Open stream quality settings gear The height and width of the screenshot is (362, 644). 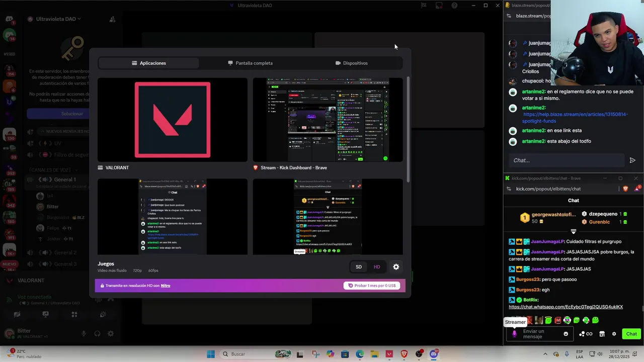[396, 267]
